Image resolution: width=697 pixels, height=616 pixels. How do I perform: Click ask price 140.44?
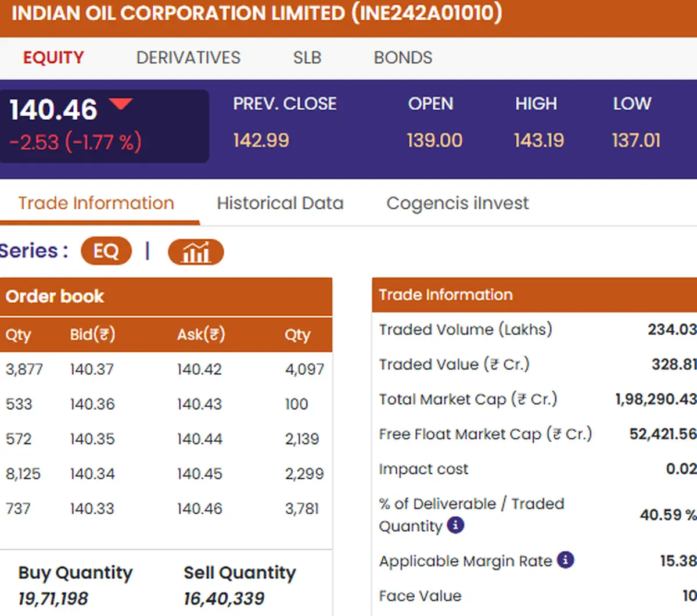click(199, 439)
